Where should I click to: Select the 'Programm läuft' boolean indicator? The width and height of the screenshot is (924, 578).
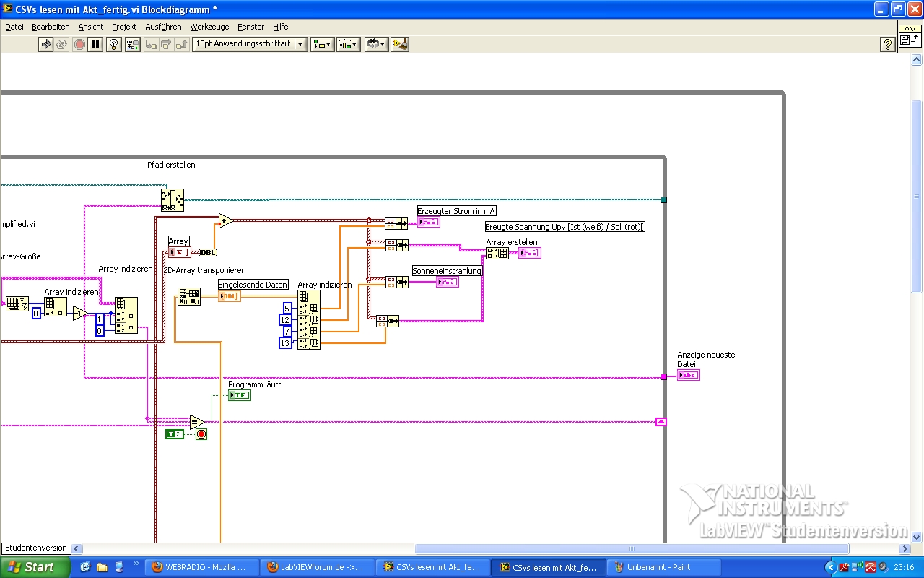tap(239, 395)
